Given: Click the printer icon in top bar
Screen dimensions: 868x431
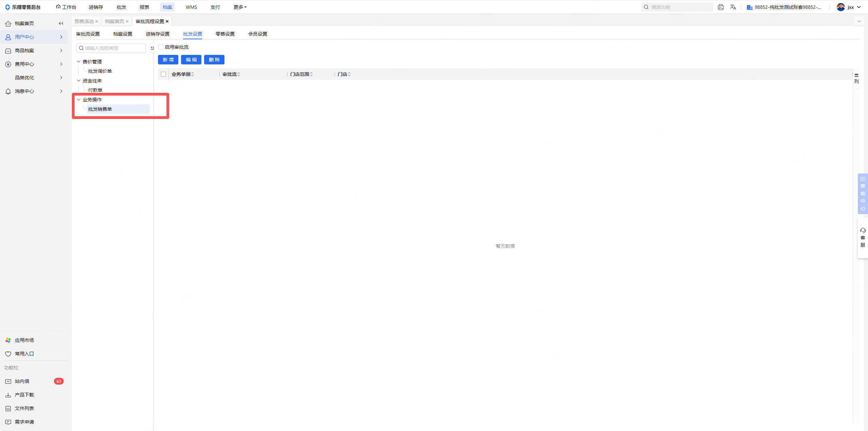Looking at the screenshot, I should [721, 7].
